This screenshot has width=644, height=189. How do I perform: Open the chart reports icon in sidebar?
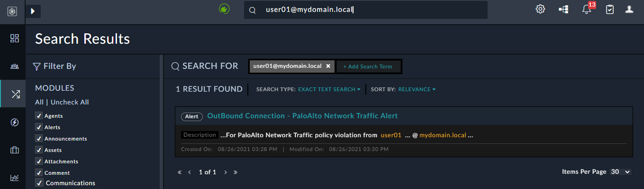[x=15, y=178]
